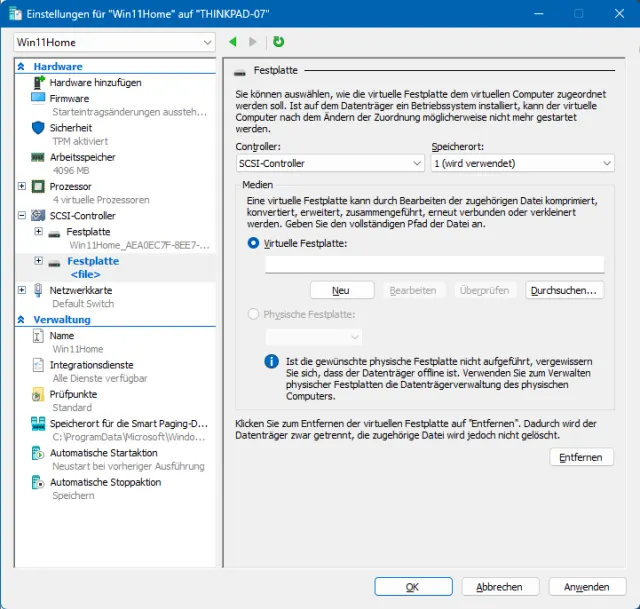Open the Speicherort dropdown
This screenshot has width=640, height=609.
(522, 163)
